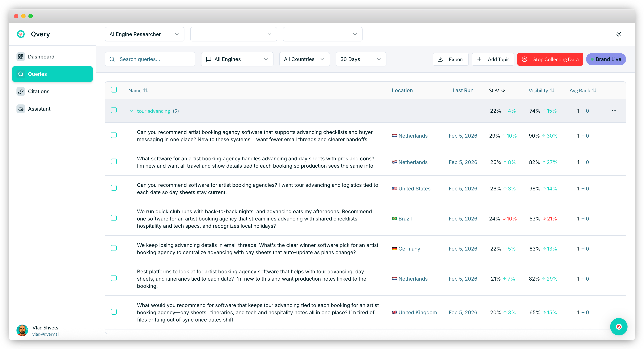Click the SOV descending sort arrow
The height and width of the screenshot is (349, 644).
[503, 91]
